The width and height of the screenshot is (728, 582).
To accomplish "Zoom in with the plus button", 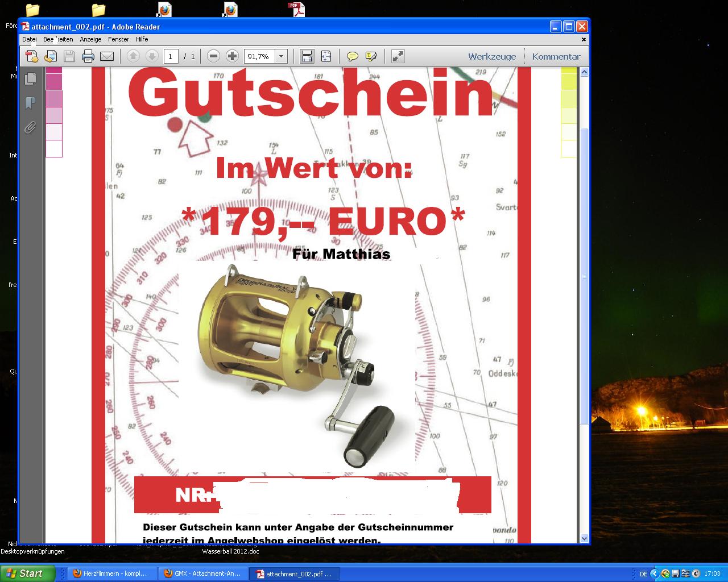I will pos(232,56).
